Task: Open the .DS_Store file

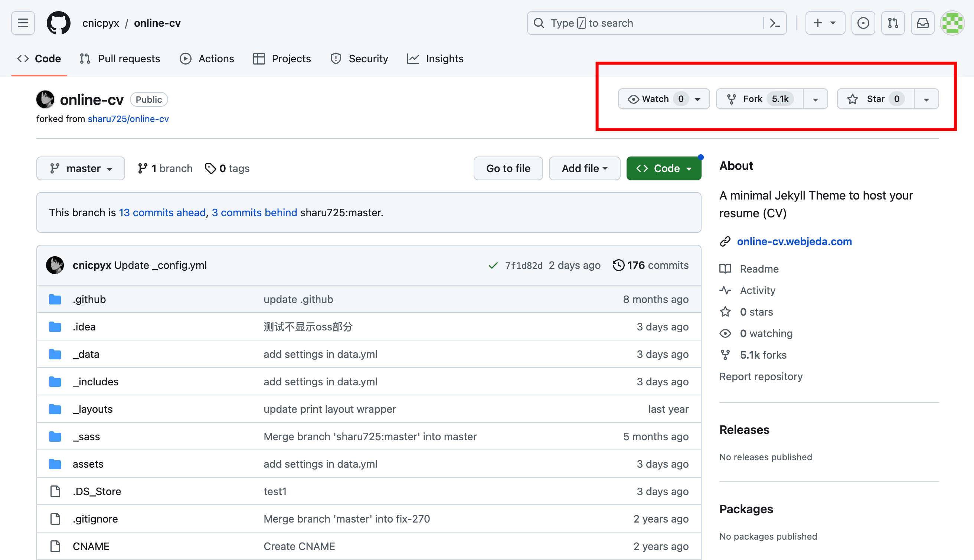Action: click(97, 491)
